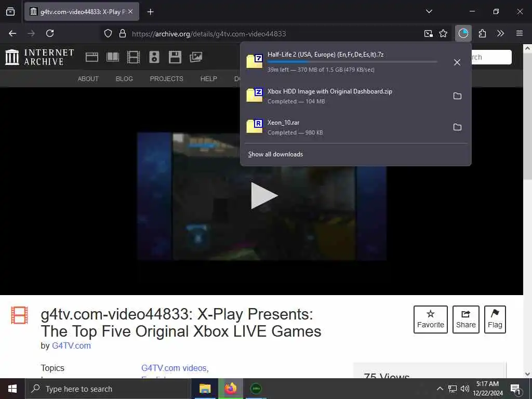Open the volume speaker tray icon
Viewport: 532px width, 399px height.
coord(465,389)
